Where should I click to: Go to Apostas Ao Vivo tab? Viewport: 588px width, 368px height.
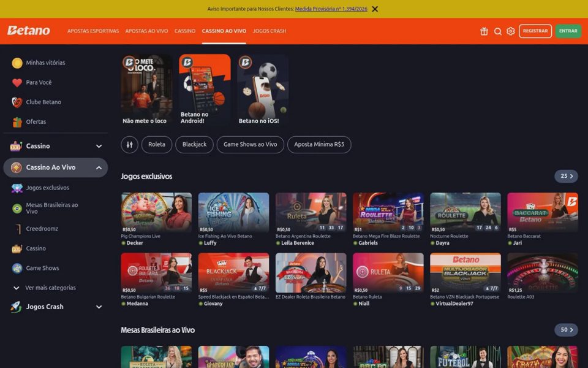click(146, 31)
